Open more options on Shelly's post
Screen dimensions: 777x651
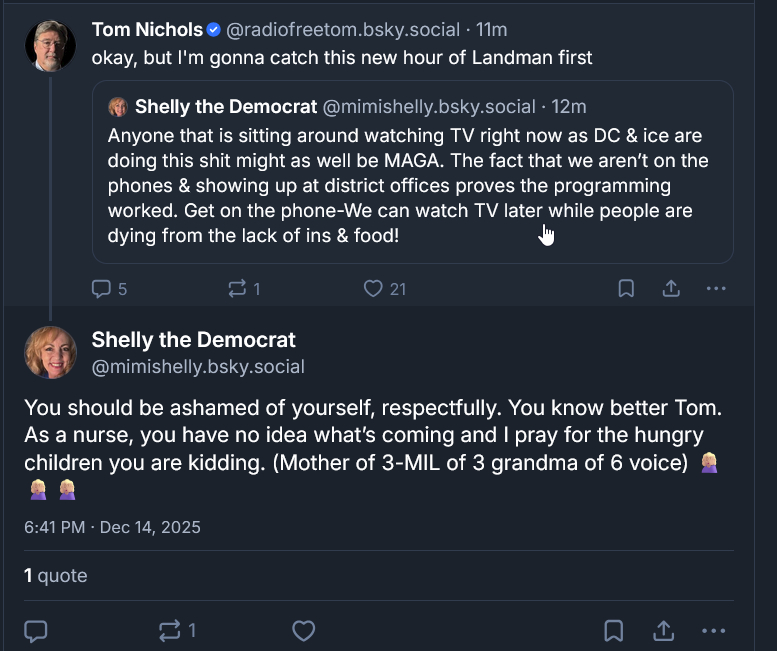point(713,631)
